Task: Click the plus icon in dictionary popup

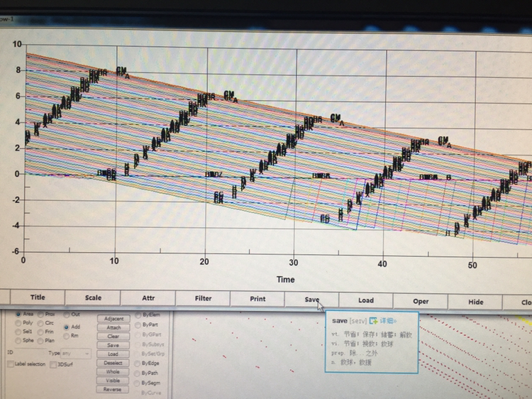Action: coord(374,321)
